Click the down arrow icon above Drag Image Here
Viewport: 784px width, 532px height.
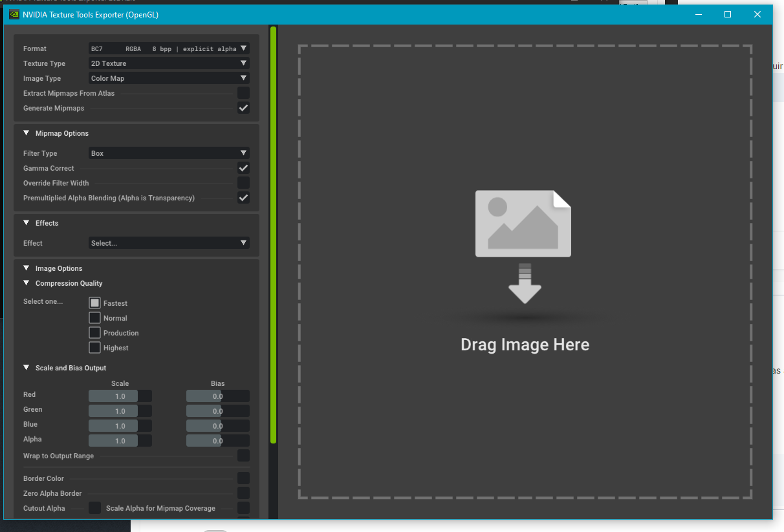[x=524, y=284]
